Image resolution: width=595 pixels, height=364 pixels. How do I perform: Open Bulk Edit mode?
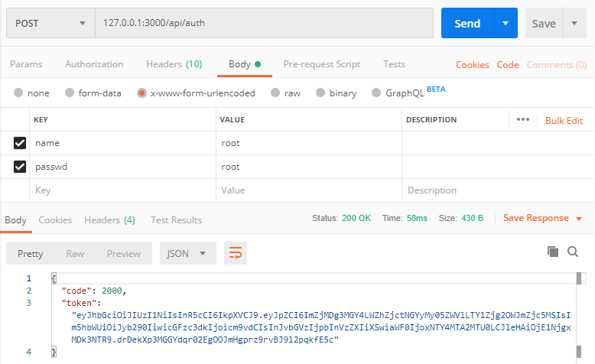click(564, 121)
